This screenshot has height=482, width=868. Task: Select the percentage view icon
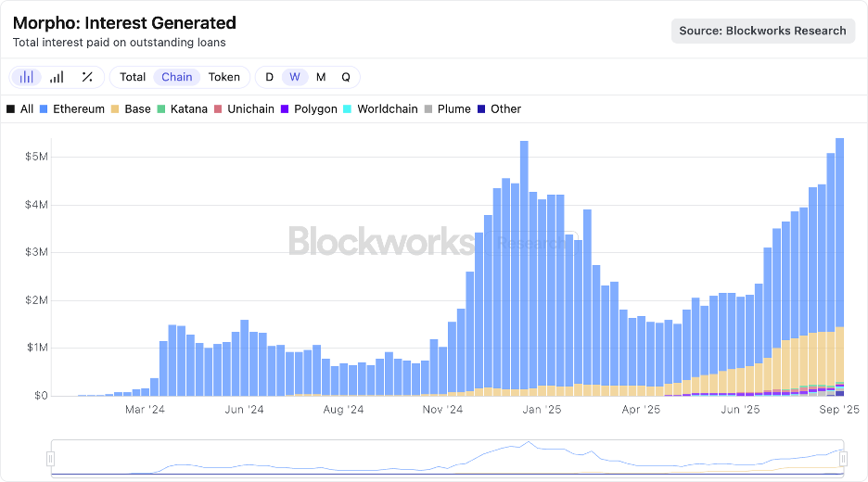[x=87, y=77]
